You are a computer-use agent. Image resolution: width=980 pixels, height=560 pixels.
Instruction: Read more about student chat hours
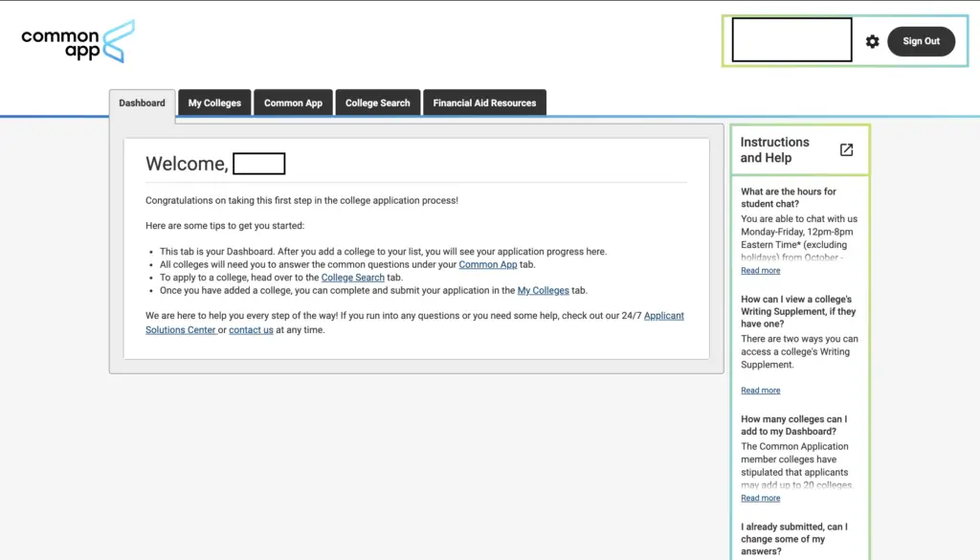pyautogui.click(x=761, y=271)
